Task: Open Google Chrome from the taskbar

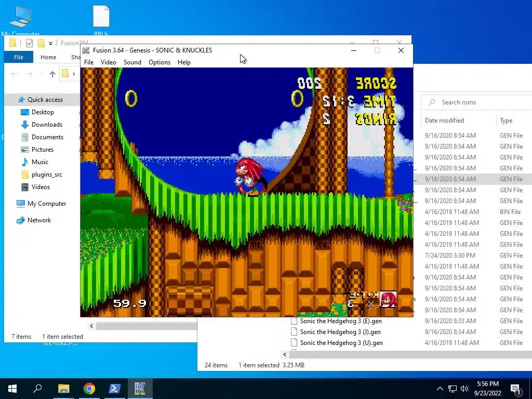Action: [x=89, y=389]
